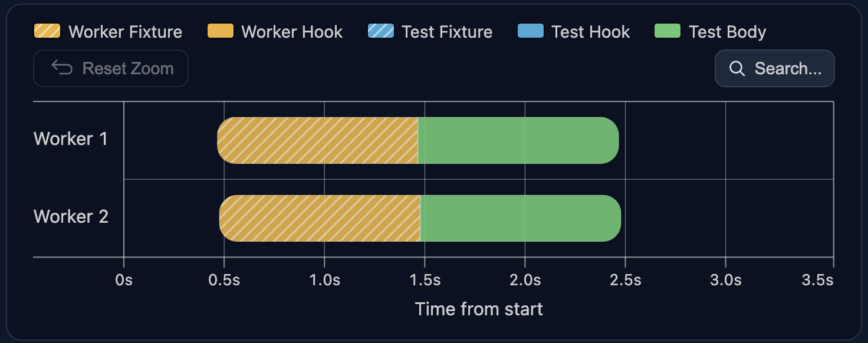
Task: Click the undo arrow icon in Reset Zoom
Action: (x=62, y=68)
